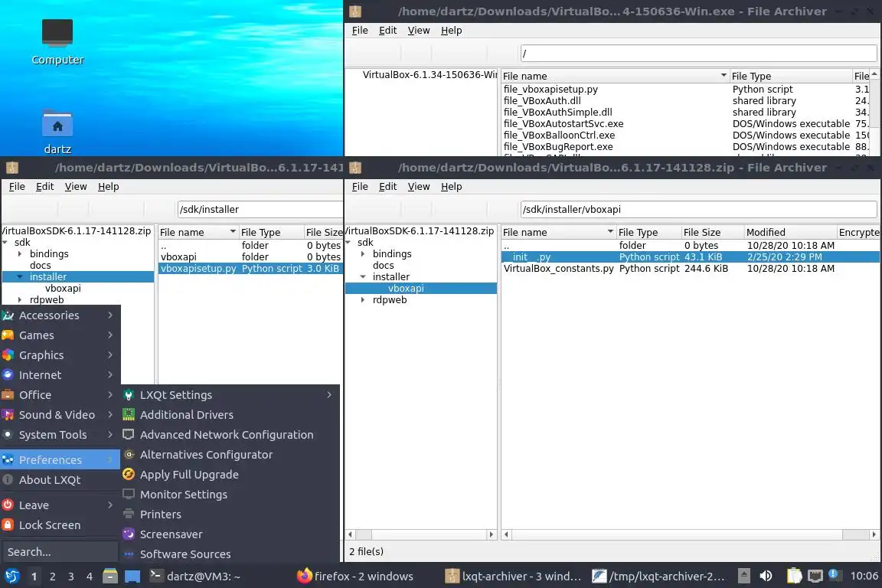Switch to workspace 2

click(52, 577)
